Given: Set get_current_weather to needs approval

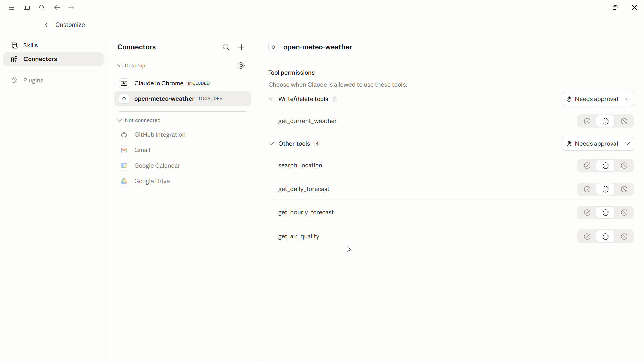Looking at the screenshot, I should coord(605,121).
